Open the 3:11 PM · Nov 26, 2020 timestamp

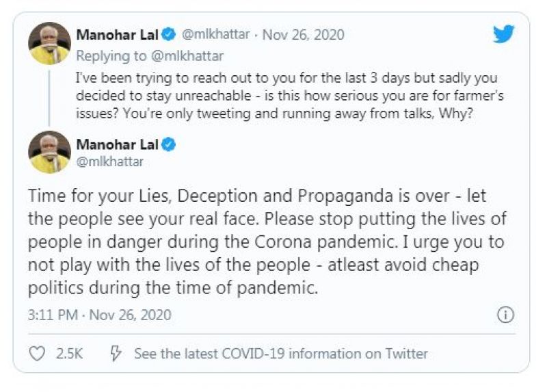point(100,315)
